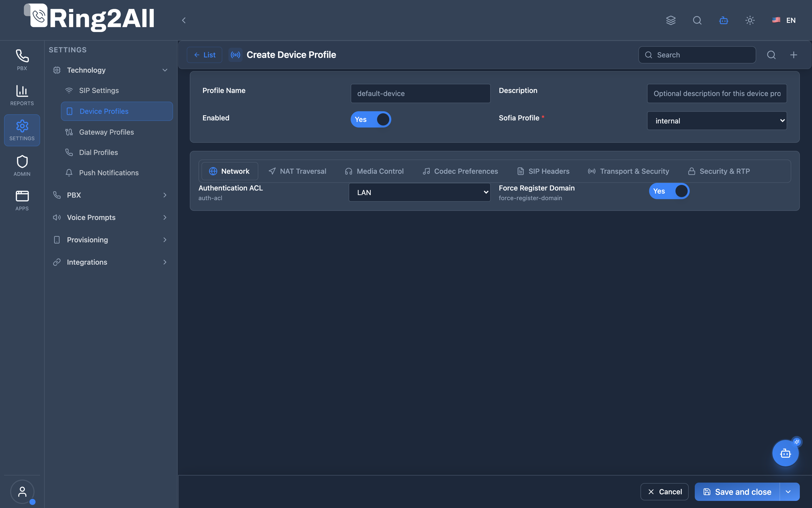Go back using the List button
The width and height of the screenshot is (812, 508).
204,55
